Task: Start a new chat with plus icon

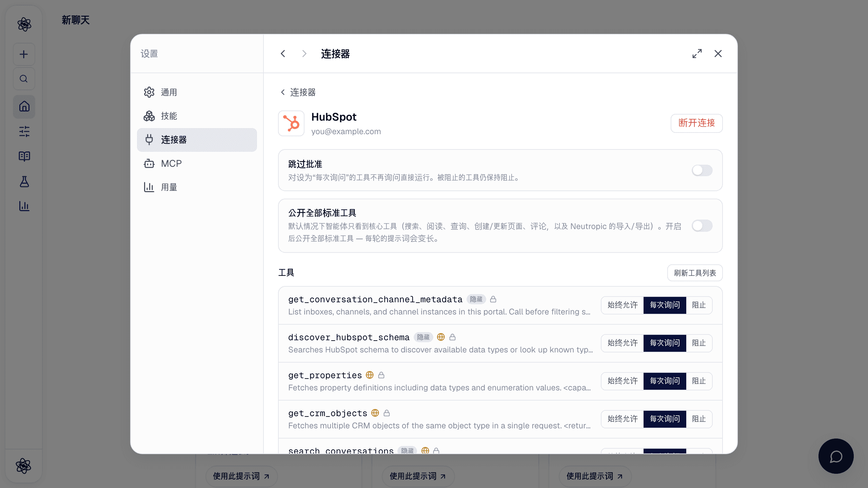Action: click(24, 54)
